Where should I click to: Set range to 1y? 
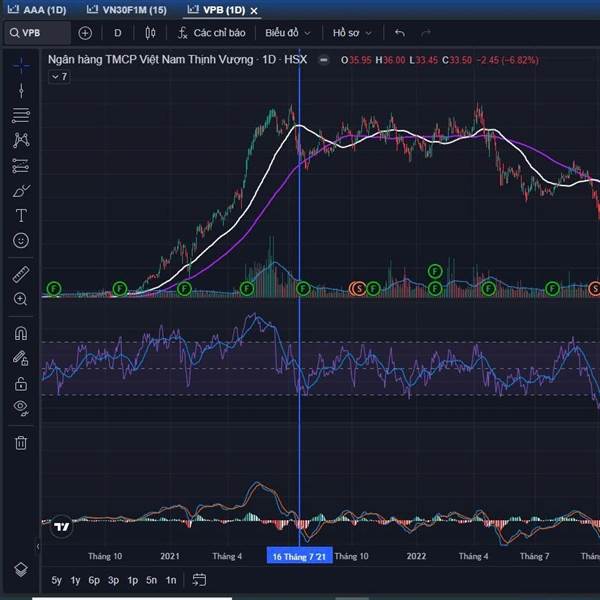[x=75, y=580]
